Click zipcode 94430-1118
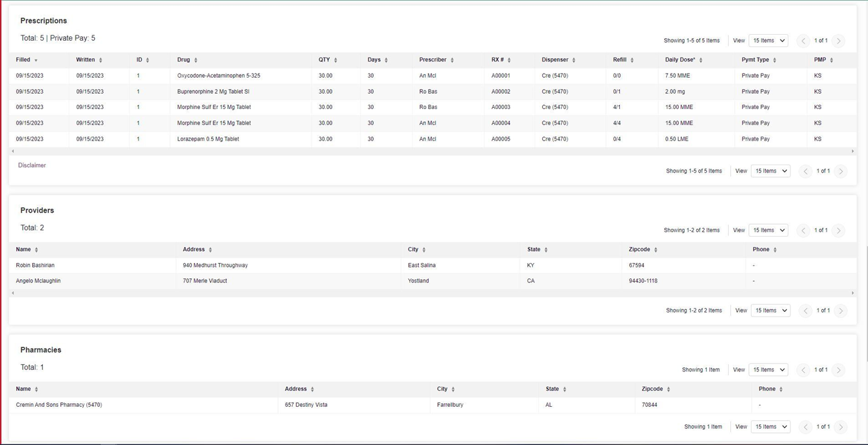This screenshot has width=868, height=445. 643,281
